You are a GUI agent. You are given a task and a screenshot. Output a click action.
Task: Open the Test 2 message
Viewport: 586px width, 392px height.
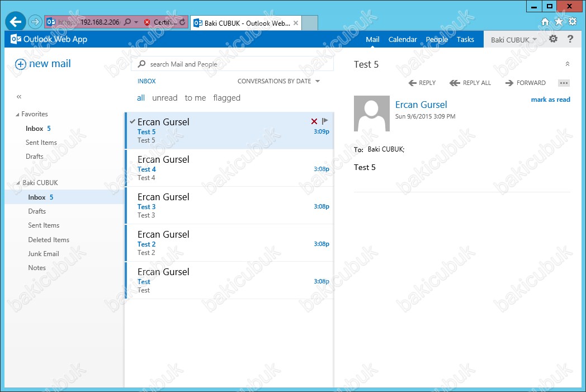(229, 243)
